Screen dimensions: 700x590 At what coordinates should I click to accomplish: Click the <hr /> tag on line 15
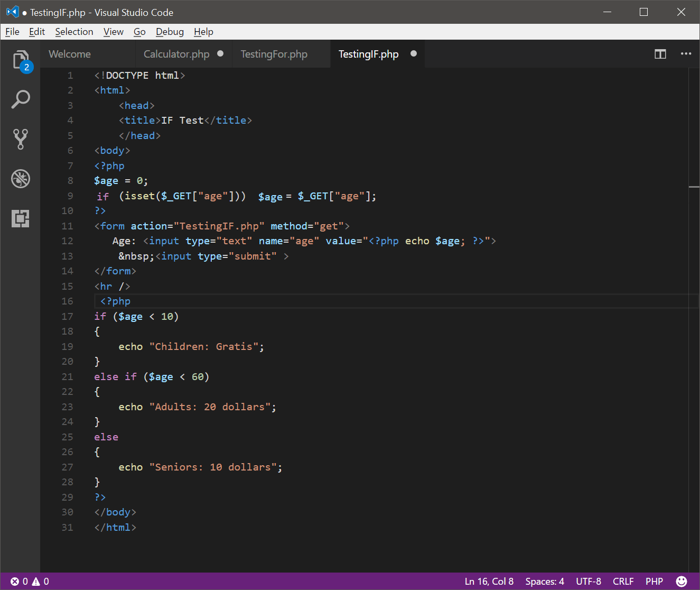tap(112, 286)
